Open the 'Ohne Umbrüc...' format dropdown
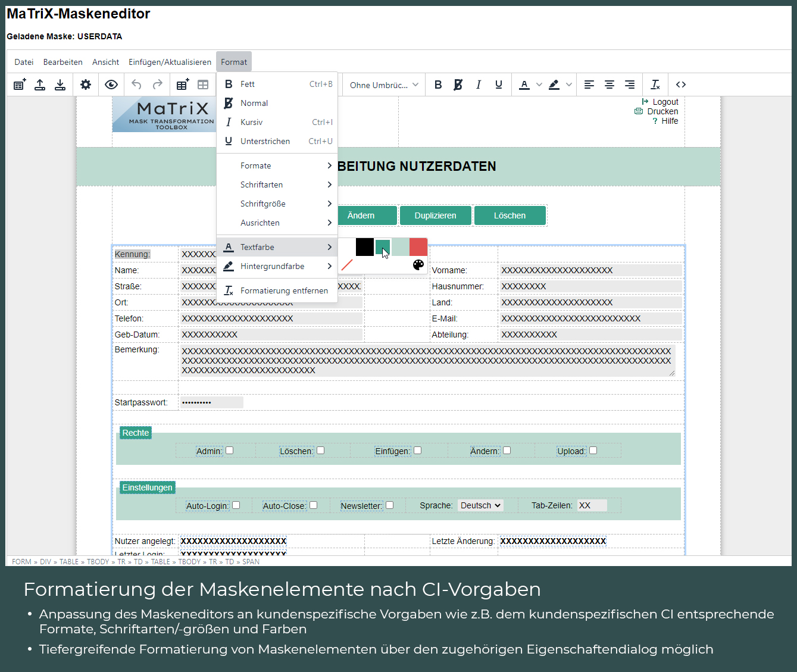 384,85
